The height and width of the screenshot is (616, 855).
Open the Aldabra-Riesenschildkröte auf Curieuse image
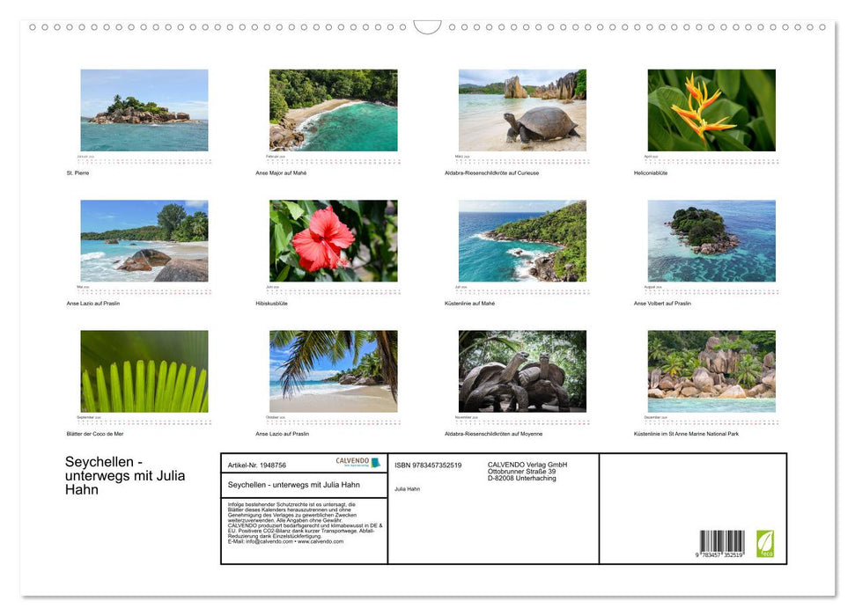pyautogui.click(x=521, y=111)
